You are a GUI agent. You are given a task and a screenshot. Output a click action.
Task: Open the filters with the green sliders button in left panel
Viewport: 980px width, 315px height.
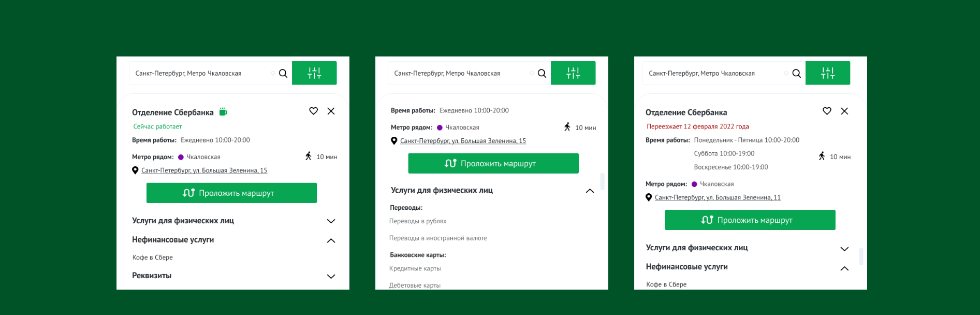click(314, 73)
